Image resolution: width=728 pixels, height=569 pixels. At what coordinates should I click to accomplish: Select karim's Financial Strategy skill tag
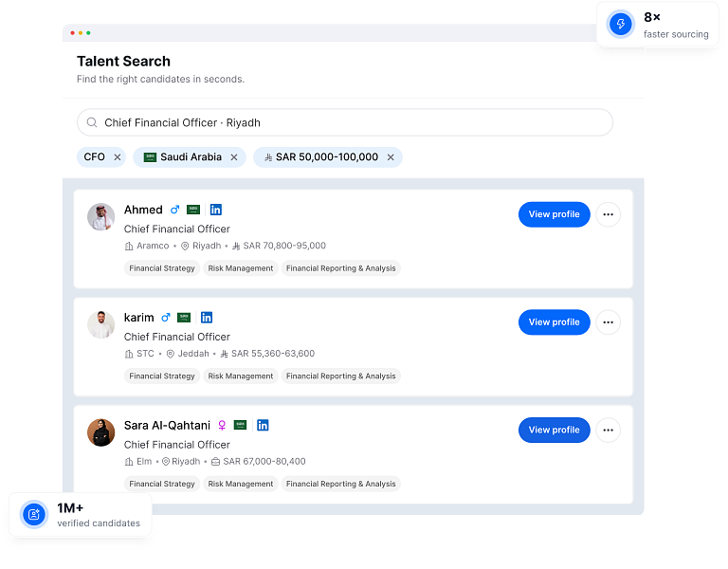[162, 376]
